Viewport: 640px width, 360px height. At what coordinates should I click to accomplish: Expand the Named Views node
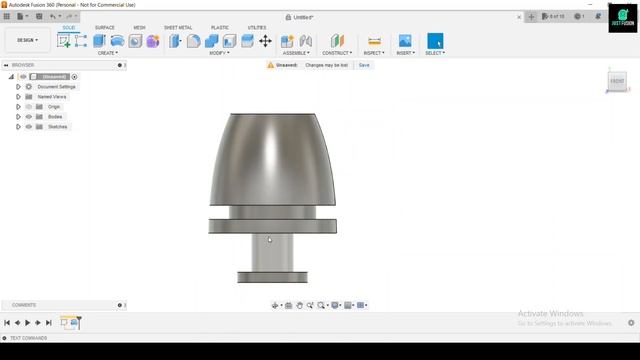pos(18,97)
